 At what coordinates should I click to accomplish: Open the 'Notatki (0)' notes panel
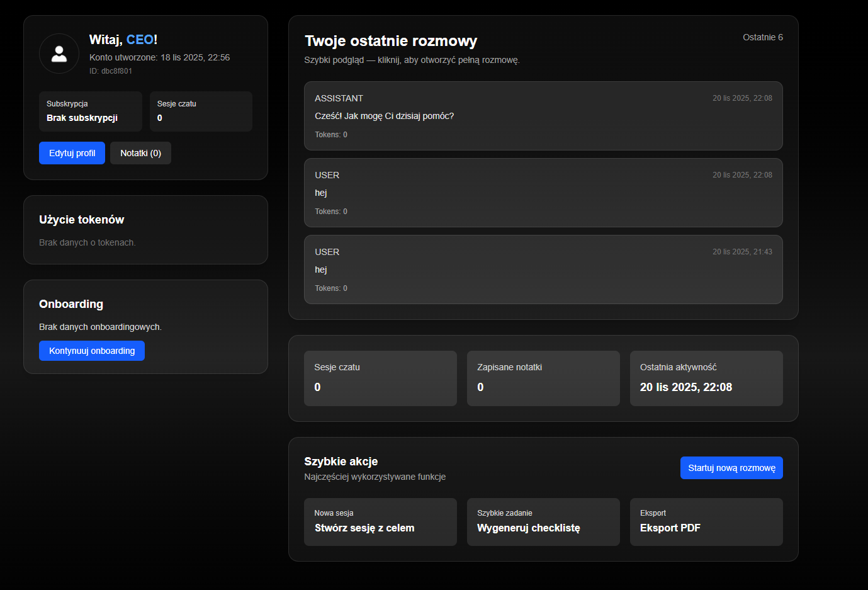[x=140, y=152]
